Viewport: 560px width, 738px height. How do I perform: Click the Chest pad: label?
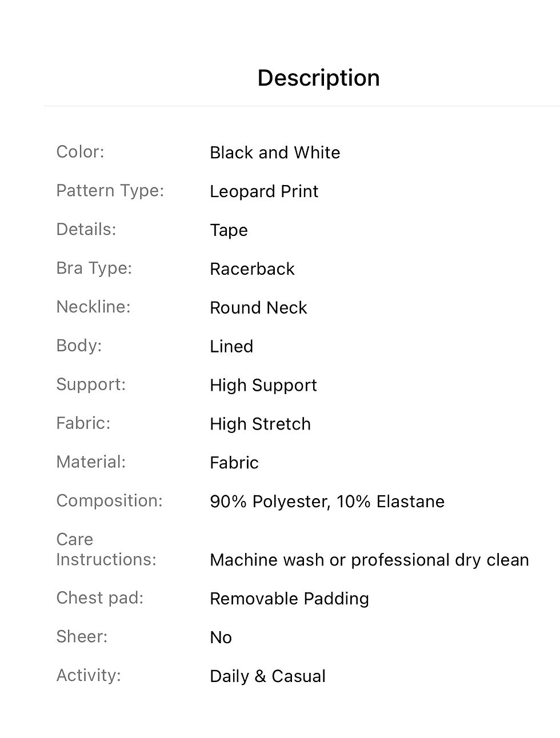point(99,598)
